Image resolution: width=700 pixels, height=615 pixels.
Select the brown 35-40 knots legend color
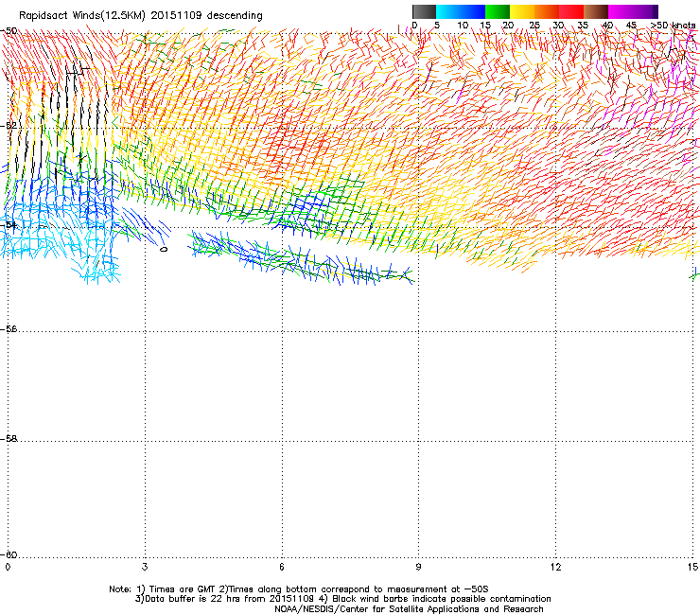596,11
